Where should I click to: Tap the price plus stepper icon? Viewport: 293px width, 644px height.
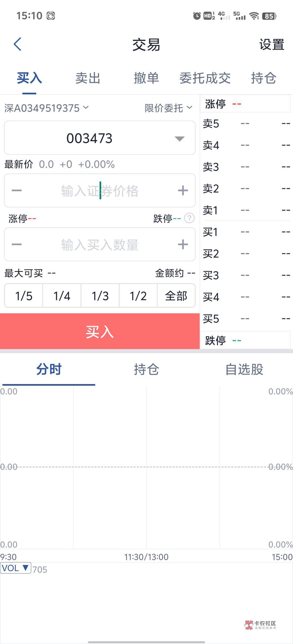click(x=183, y=191)
